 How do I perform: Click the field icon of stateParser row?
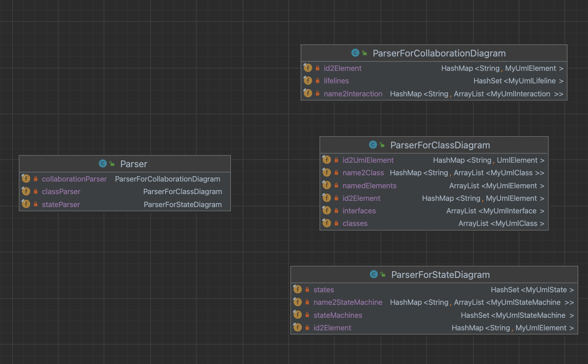[26, 204]
